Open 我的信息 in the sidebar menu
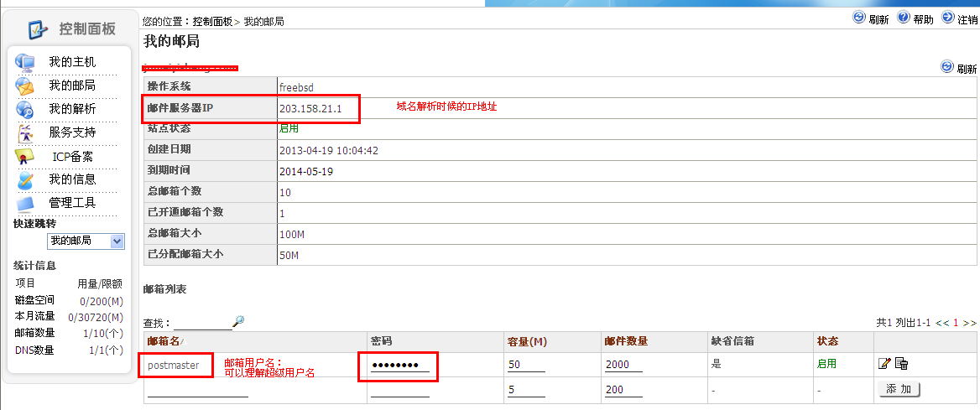The height and width of the screenshot is (410, 980). click(71, 179)
